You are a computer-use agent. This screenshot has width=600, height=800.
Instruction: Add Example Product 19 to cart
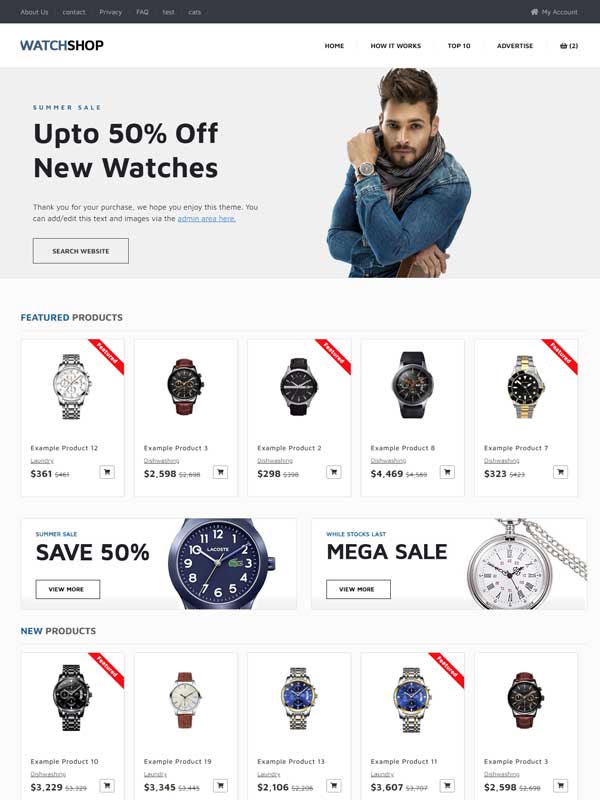click(220, 786)
